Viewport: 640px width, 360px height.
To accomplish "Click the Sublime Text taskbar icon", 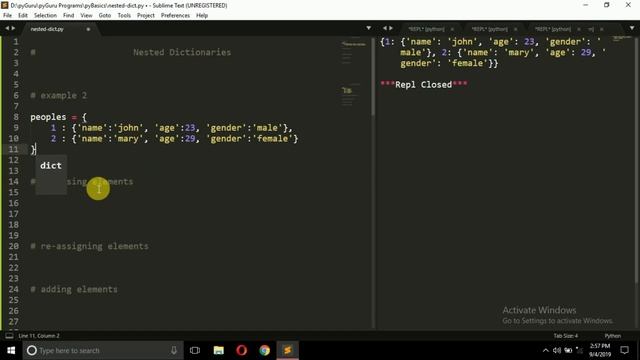I will [x=288, y=350].
